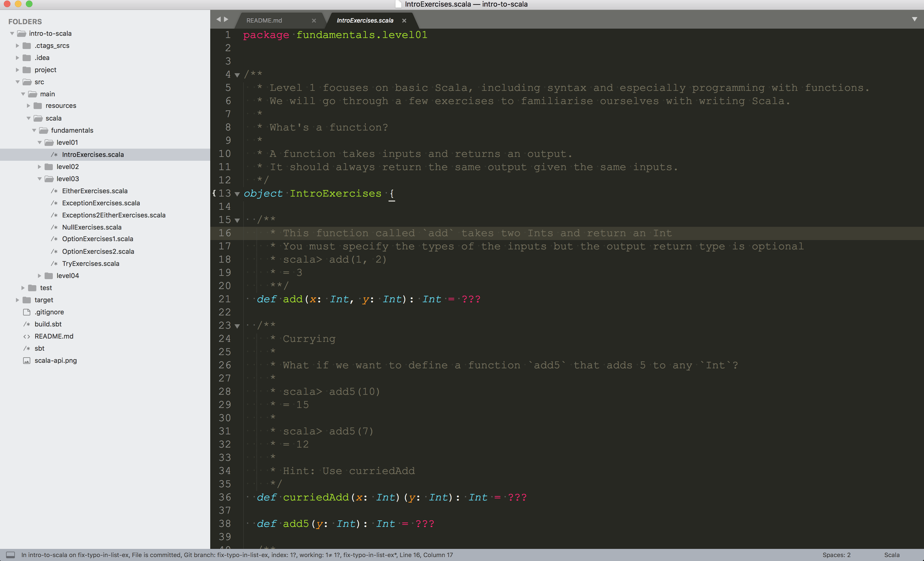
Task: Change syntax via Scala status bar label
Action: click(891, 555)
